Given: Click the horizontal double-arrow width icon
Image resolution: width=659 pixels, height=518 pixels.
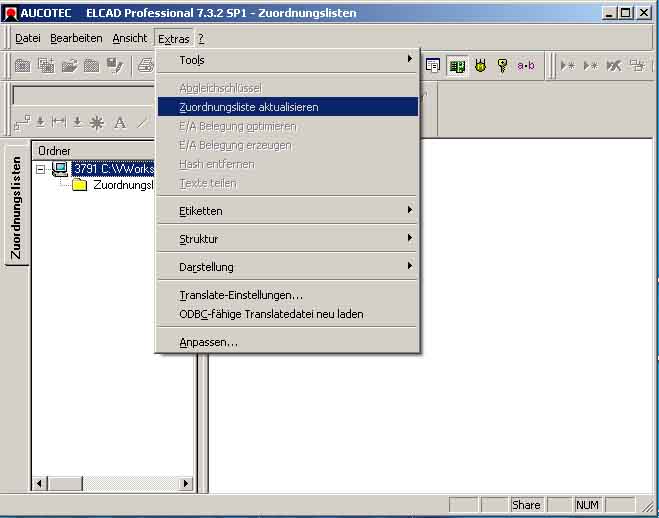Looking at the screenshot, I should click(59, 122).
